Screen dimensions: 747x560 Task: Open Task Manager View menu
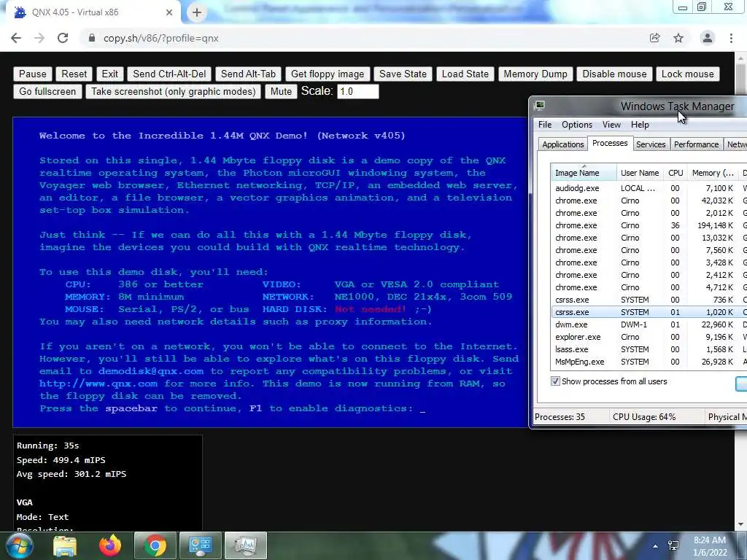pos(611,125)
